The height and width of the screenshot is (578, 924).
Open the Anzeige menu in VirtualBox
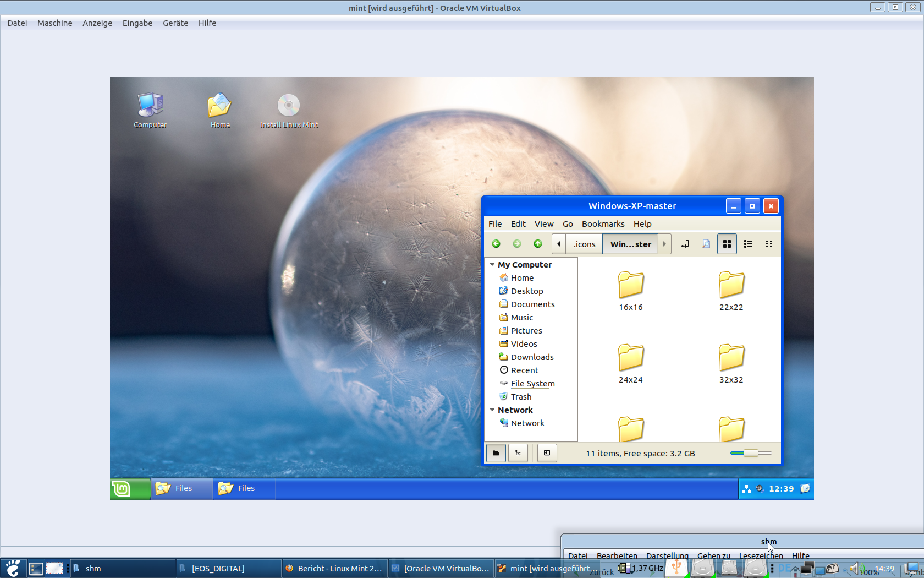click(x=97, y=23)
